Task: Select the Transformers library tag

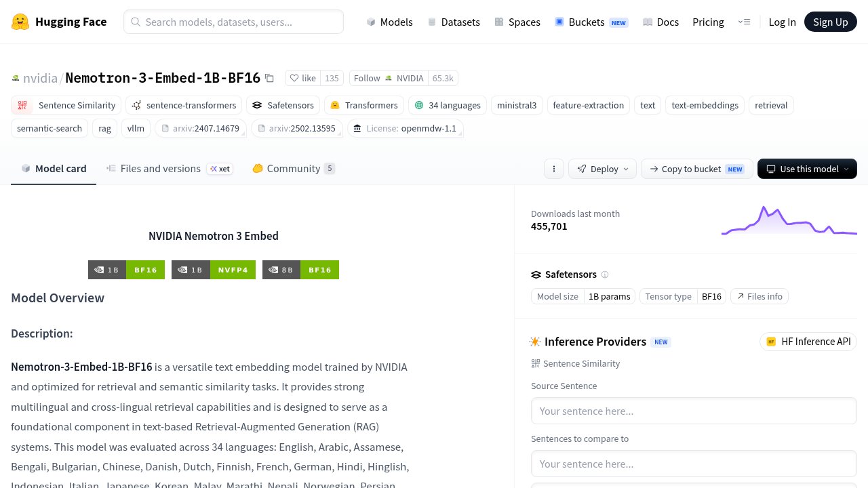Action: tap(364, 105)
